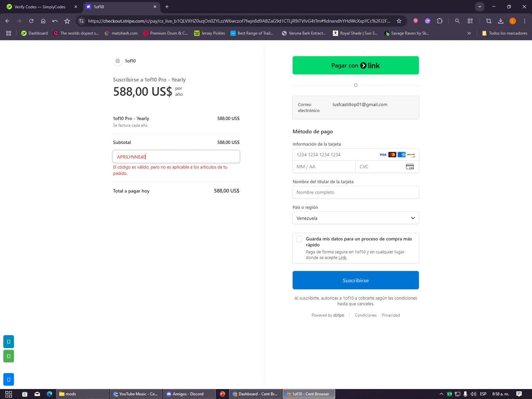Open the QR code icon in toolbar

click(470, 21)
